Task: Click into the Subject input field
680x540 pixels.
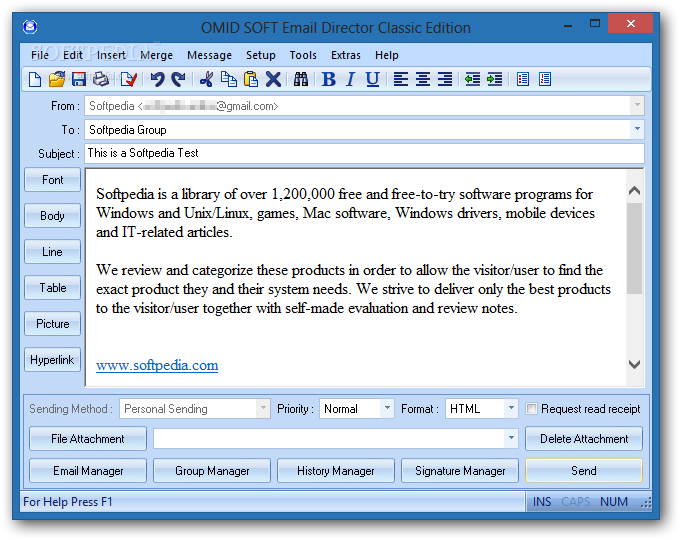Action: (364, 153)
